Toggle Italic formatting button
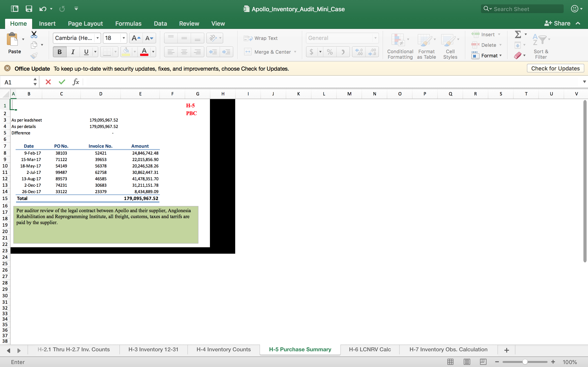 (73, 52)
